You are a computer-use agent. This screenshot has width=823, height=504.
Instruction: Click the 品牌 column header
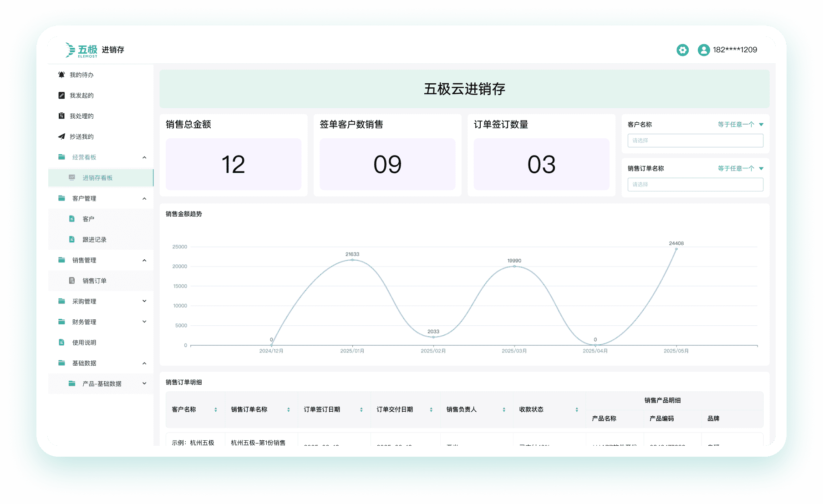(x=713, y=418)
